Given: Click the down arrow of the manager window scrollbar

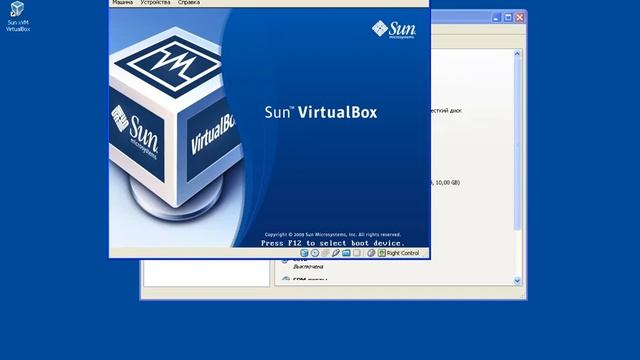Looking at the screenshot, I should [517, 280].
